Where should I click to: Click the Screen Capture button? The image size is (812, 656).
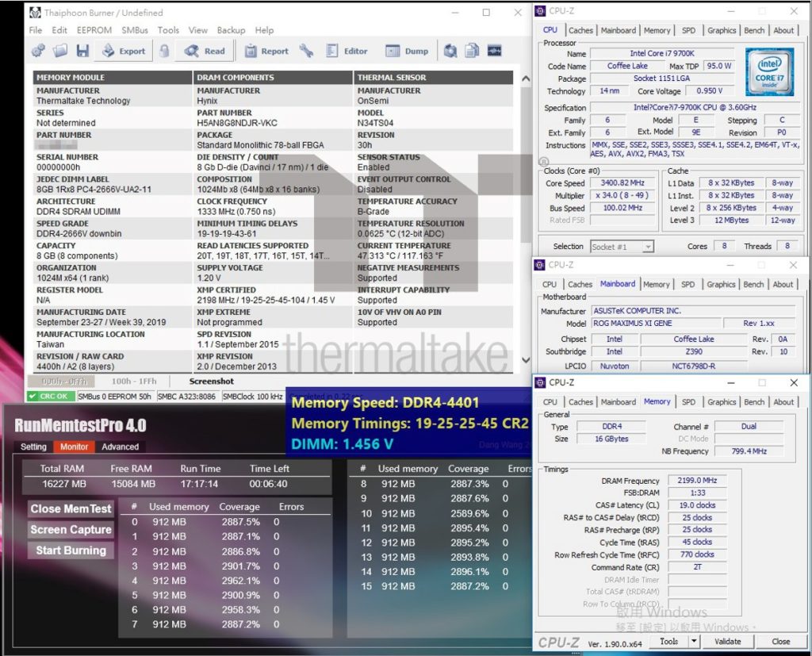[71, 530]
